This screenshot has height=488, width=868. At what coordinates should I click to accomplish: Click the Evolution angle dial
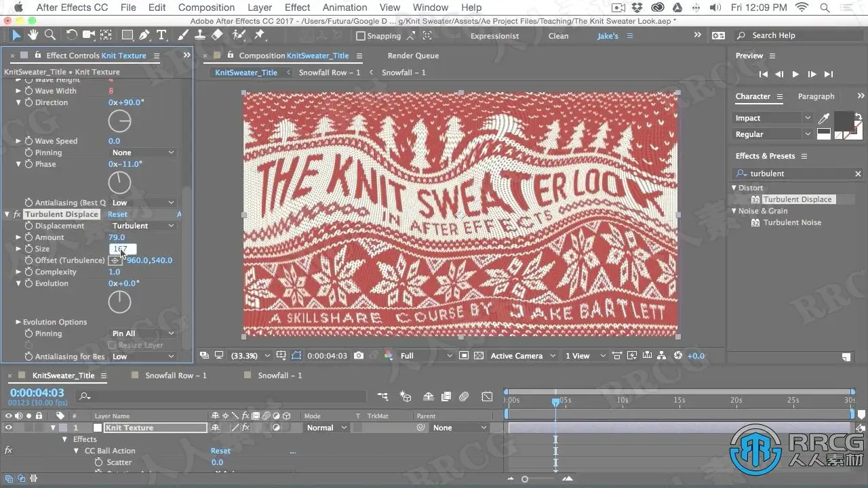click(x=119, y=302)
